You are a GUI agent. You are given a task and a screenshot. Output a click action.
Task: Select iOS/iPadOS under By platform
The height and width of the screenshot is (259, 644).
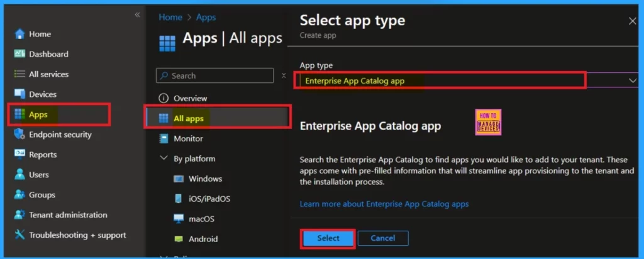pos(209,199)
